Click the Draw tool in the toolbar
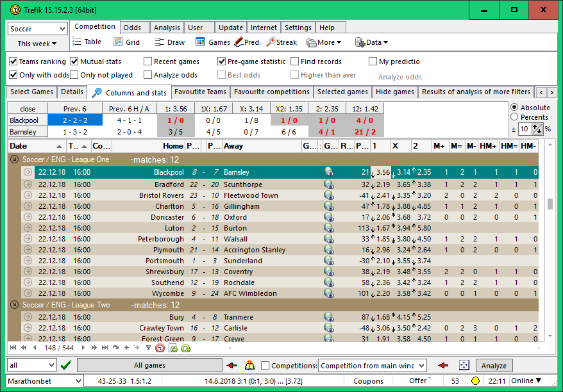The height and width of the screenshot is (392, 563). [169, 42]
